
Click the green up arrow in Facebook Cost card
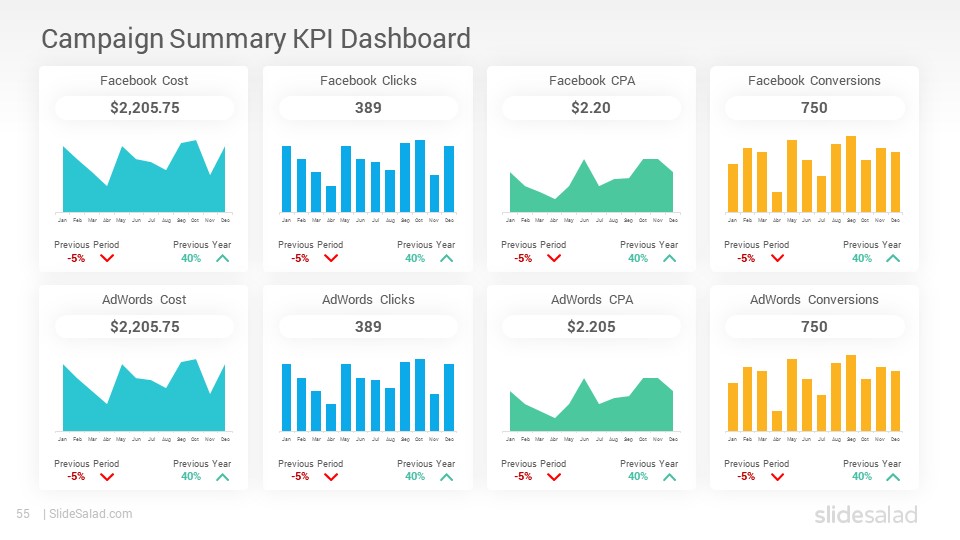coord(223,258)
